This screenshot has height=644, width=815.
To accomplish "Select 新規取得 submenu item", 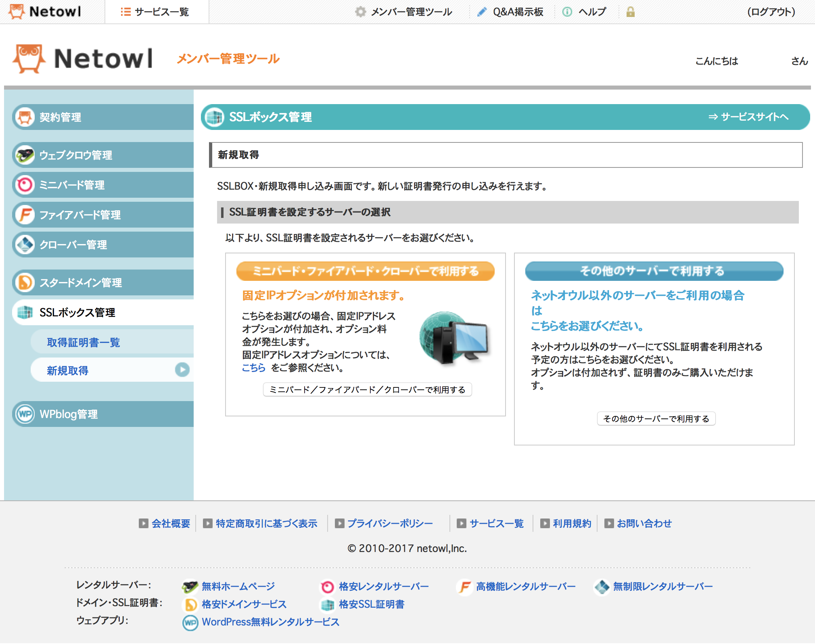I will click(x=112, y=370).
